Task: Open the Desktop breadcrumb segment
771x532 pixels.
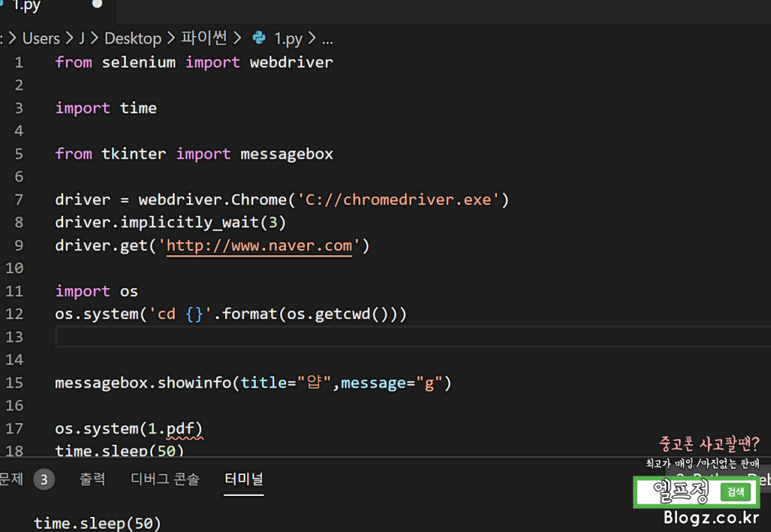Action: (x=133, y=38)
